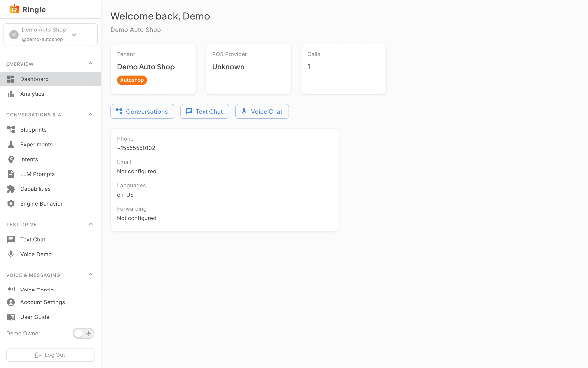Click Not configured under Email
588x368 pixels.
[x=136, y=171]
